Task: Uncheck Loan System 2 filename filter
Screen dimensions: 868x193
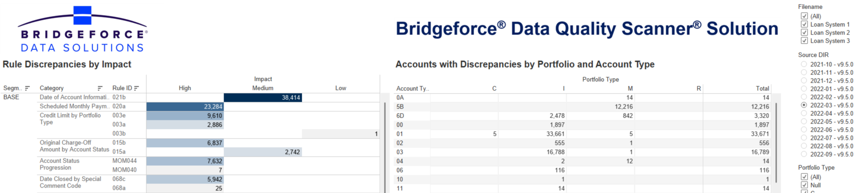Action: point(804,32)
